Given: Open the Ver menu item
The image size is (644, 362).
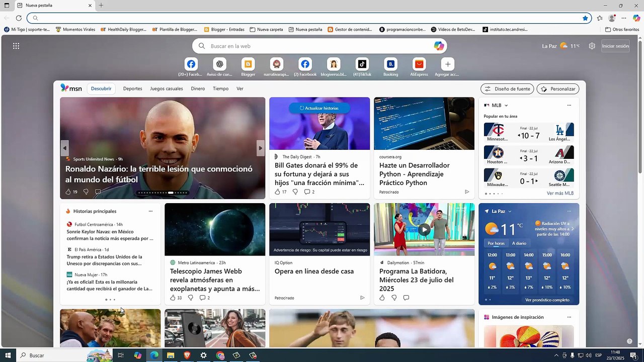Looking at the screenshot, I should point(240,88).
